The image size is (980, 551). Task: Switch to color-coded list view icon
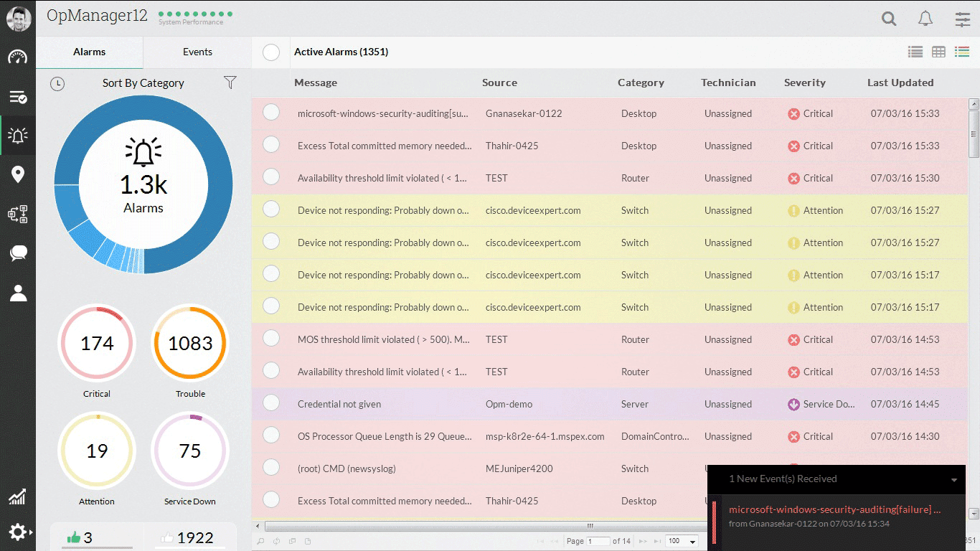click(961, 52)
